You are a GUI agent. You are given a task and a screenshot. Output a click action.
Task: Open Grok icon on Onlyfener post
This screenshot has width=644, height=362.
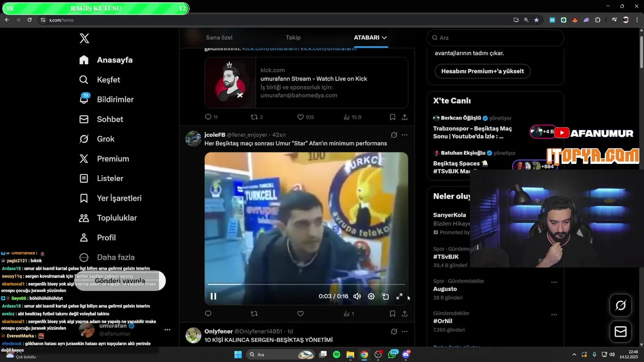point(394,331)
